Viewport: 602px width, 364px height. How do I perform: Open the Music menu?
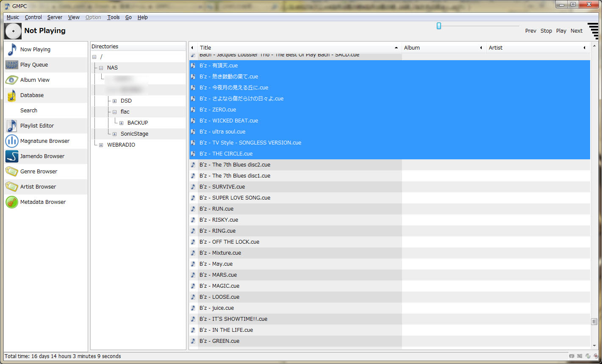(13, 17)
